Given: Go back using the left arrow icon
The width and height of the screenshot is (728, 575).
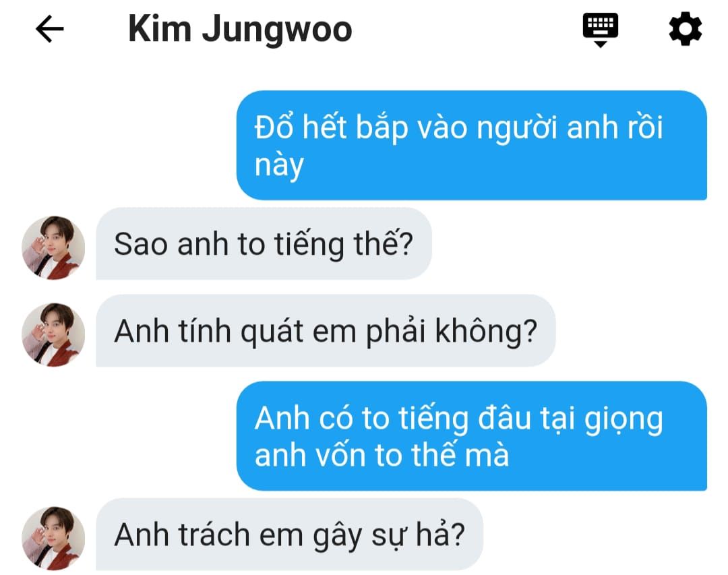Looking at the screenshot, I should (x=50, y=29).
